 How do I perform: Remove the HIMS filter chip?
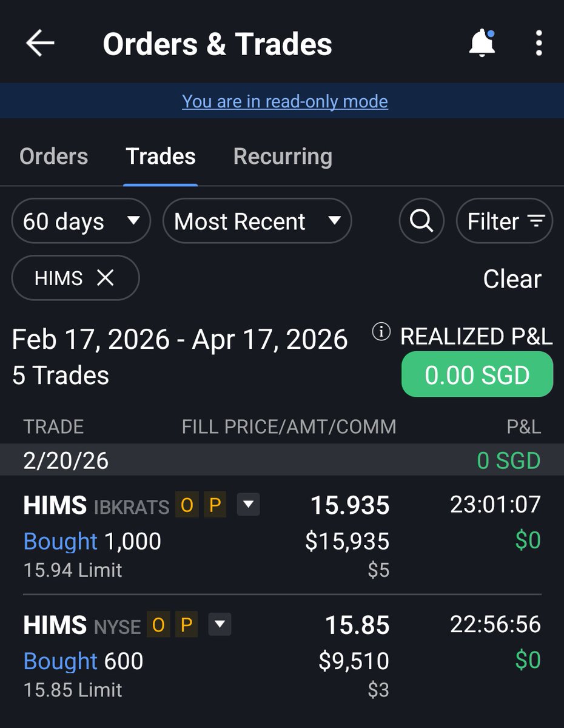click(x=105, y=278)
